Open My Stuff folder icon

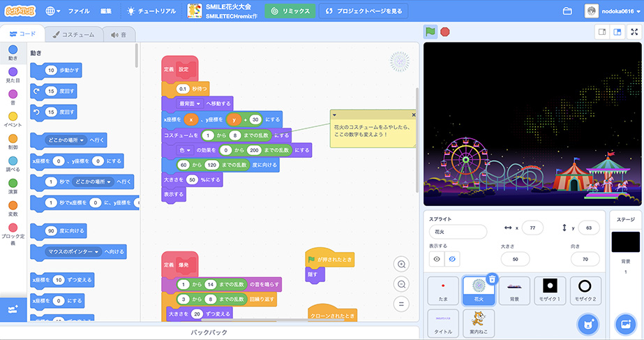[x=567, y=11]
